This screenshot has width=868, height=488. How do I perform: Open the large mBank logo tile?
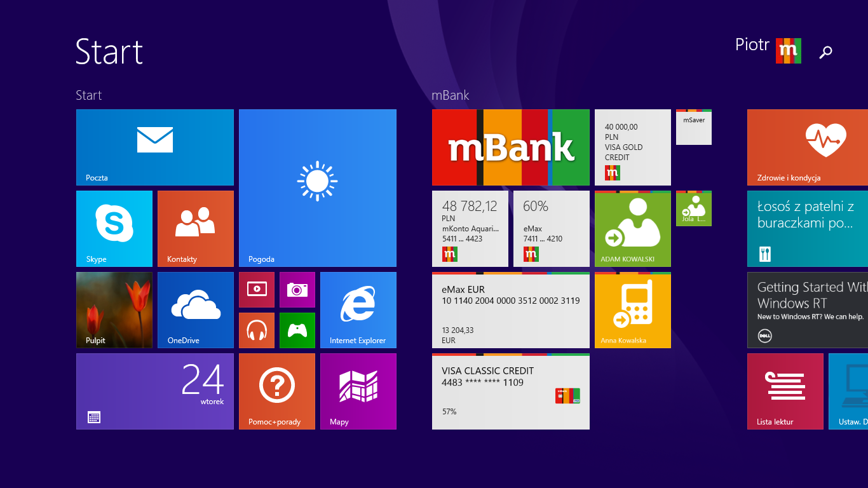(x=511, y=147)
